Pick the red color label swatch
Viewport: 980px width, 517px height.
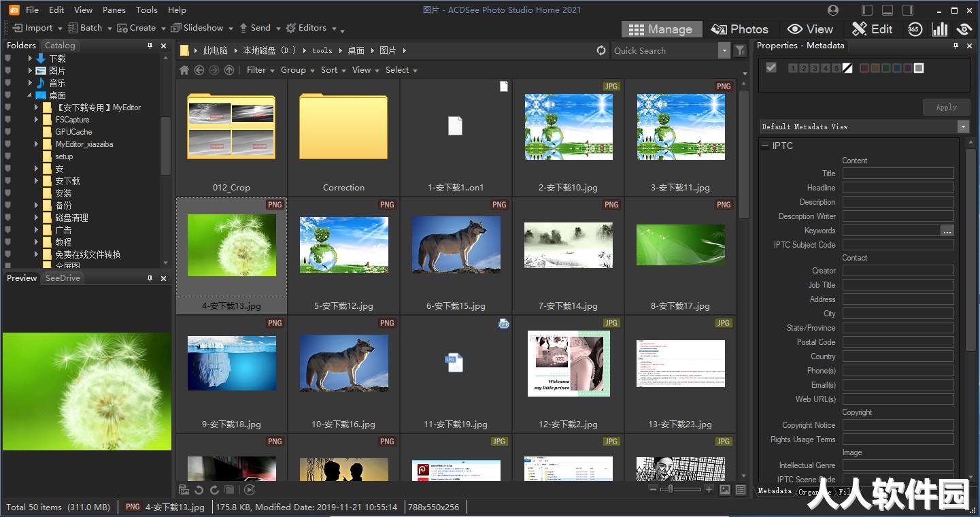[864, 68]
